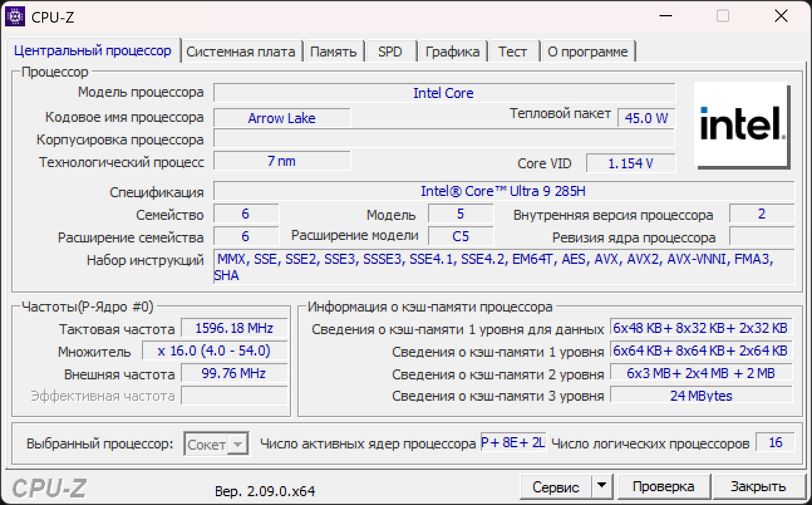Minimize the CPU-Z window

tap(665, 16)
